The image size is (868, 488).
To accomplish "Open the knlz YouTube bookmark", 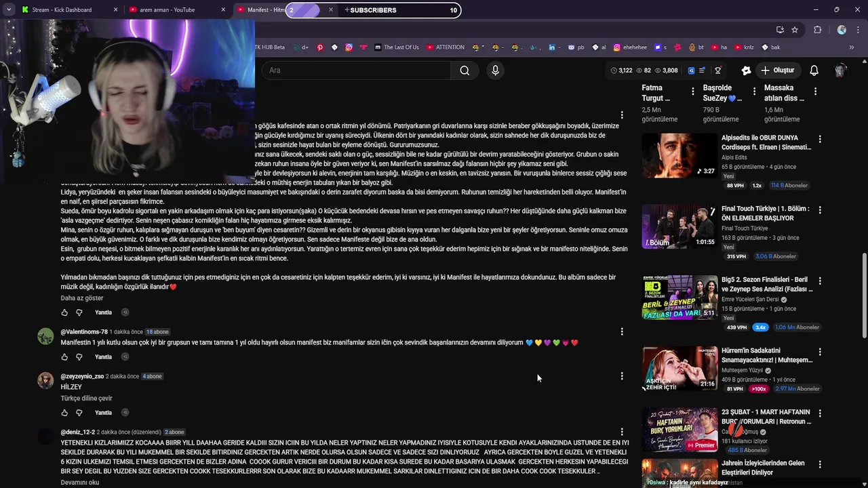I will pyautogui.click(x=744, y=47).
